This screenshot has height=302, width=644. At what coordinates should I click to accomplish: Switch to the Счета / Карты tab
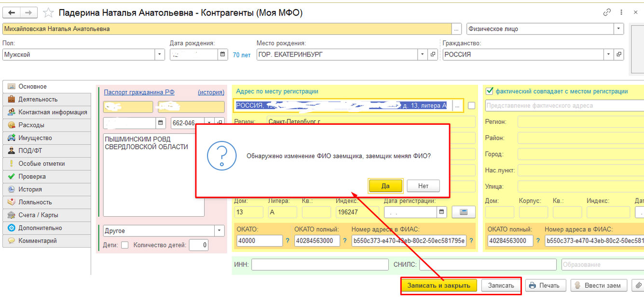46,215
